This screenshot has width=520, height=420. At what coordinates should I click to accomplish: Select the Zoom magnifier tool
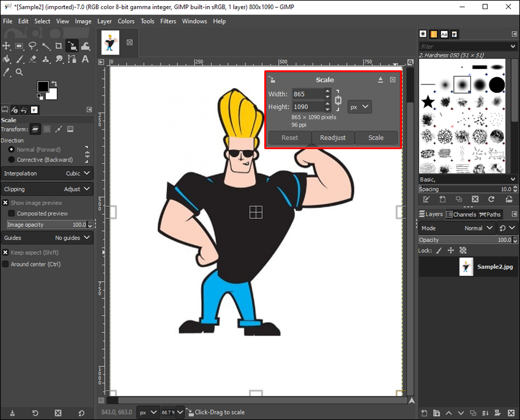point(20,72)
